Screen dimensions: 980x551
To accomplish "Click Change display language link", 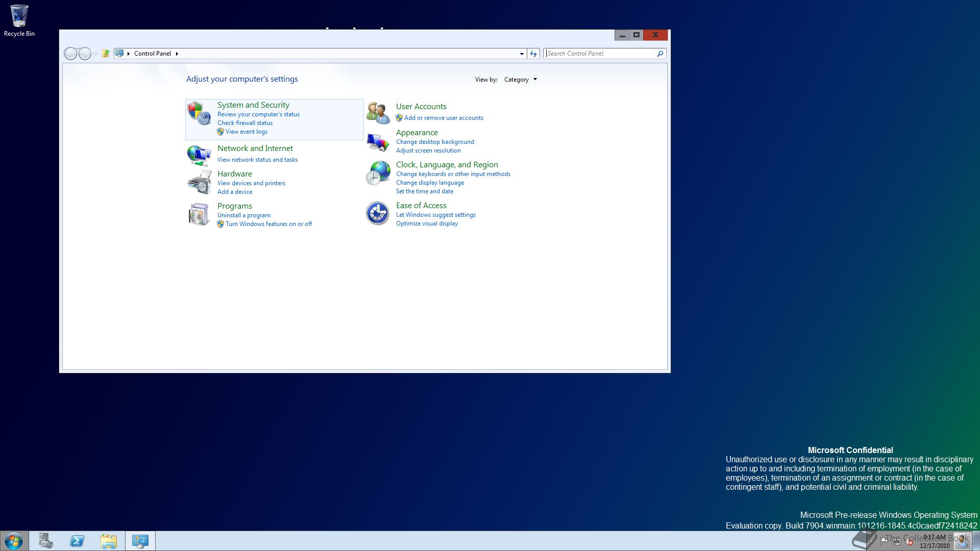I will 430,183.
